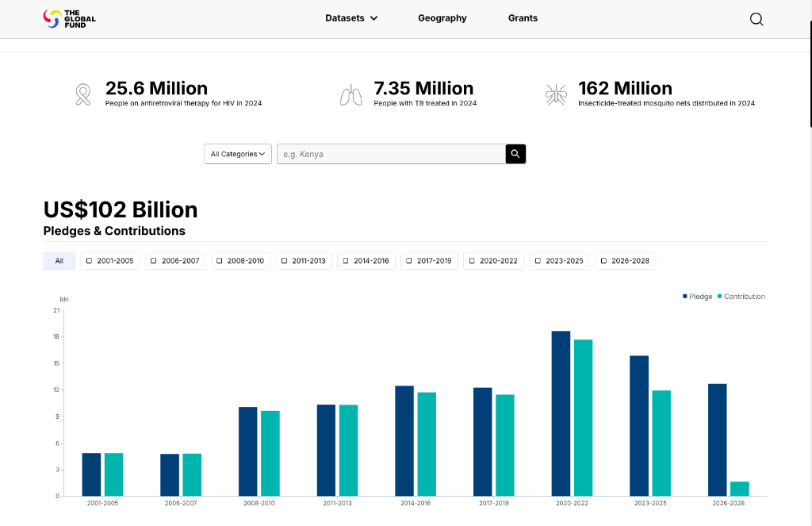Check the 2026-2028 period checkbox

[x=603, y=261]
